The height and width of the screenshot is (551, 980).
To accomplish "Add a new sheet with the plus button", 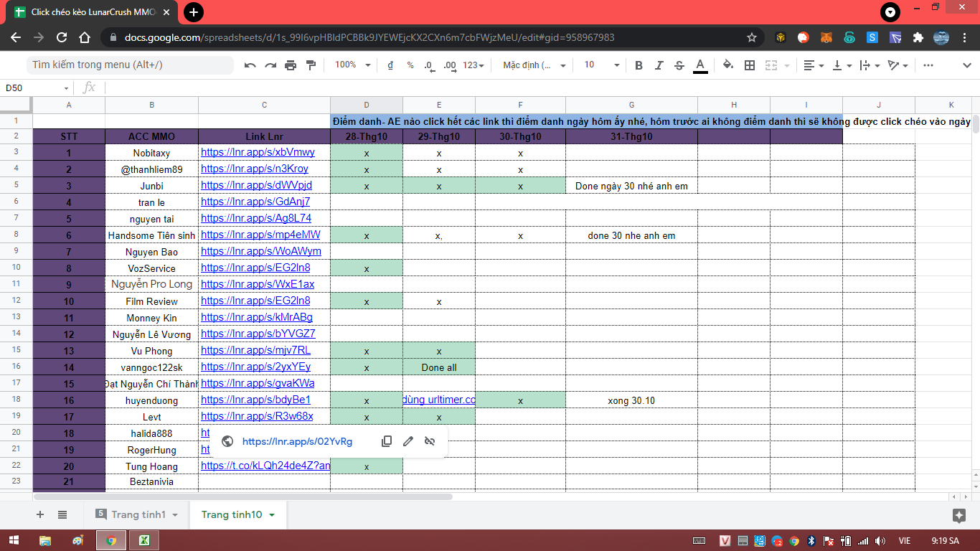I will 40,514.
